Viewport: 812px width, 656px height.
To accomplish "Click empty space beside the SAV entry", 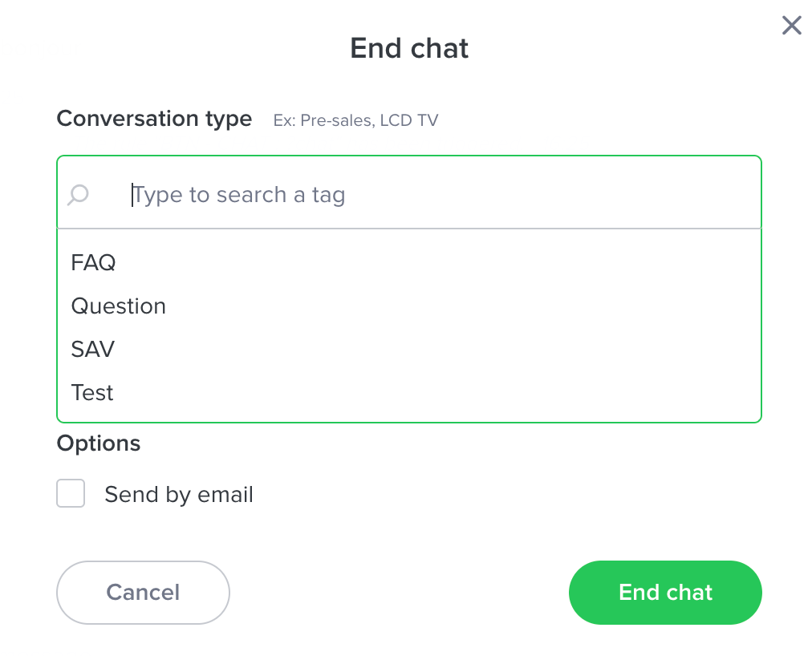I will click(435, 350).
